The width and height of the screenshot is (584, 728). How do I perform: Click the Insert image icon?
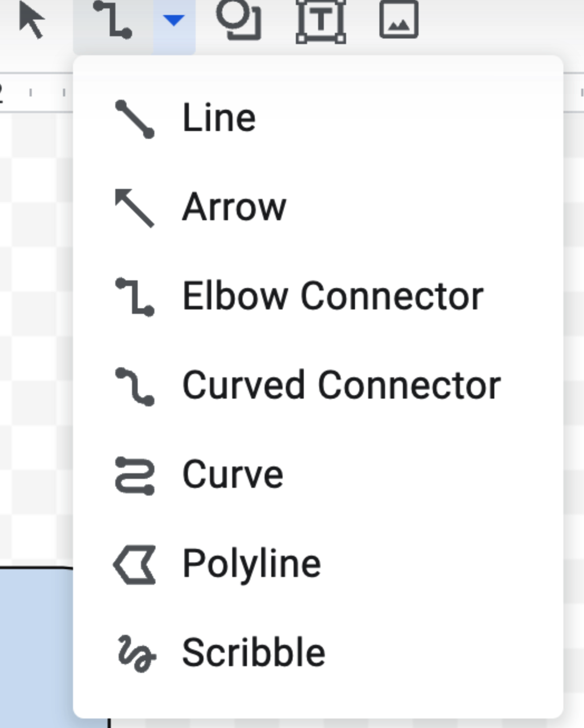(399, 19)
